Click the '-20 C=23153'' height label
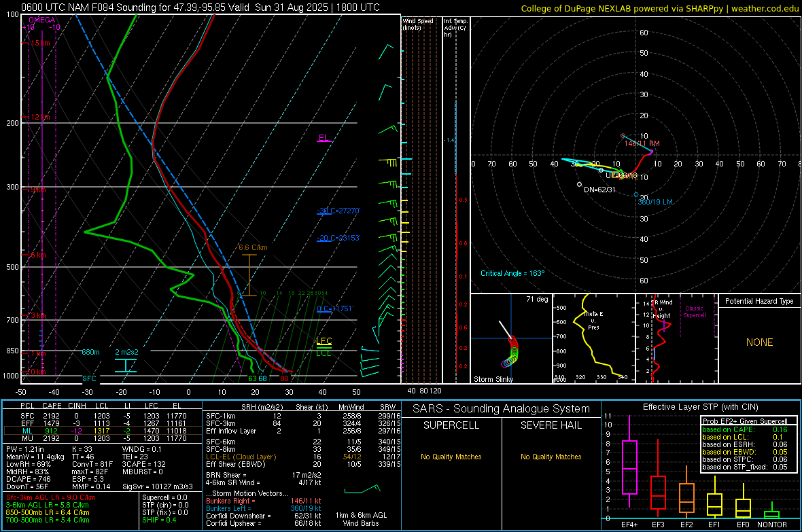The width and height of the screenshot is (802, 532). point(338,238)
